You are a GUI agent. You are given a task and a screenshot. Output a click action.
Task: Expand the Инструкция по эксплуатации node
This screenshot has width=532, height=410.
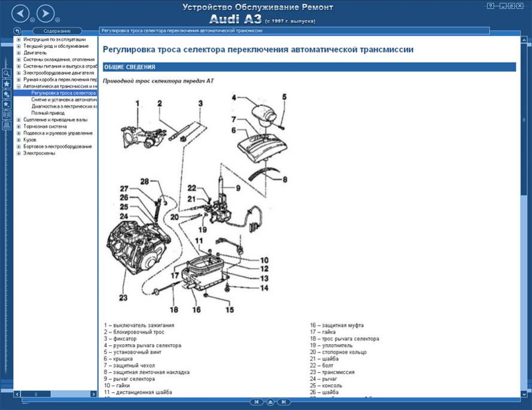coord(19,40)
